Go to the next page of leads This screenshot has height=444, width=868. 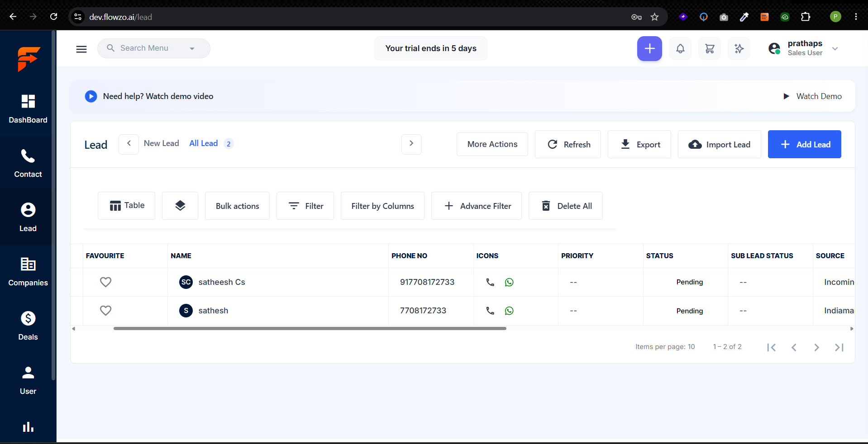pos(816,347)
